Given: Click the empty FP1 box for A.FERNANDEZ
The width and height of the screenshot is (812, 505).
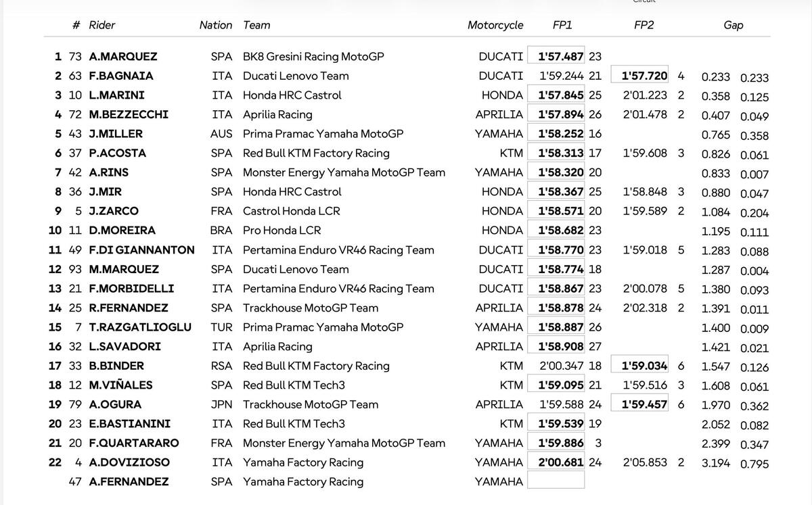Looking at the screenshot, I should point(556,481).
